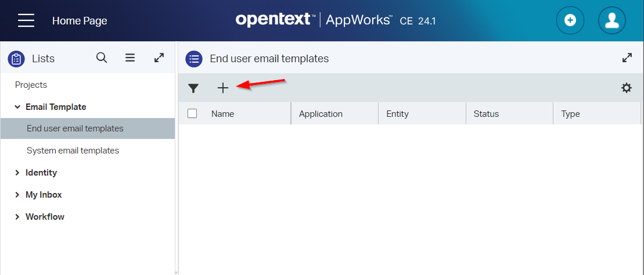
Task: Open the hamburger navigation menu
Action: (x=26, y=21)
